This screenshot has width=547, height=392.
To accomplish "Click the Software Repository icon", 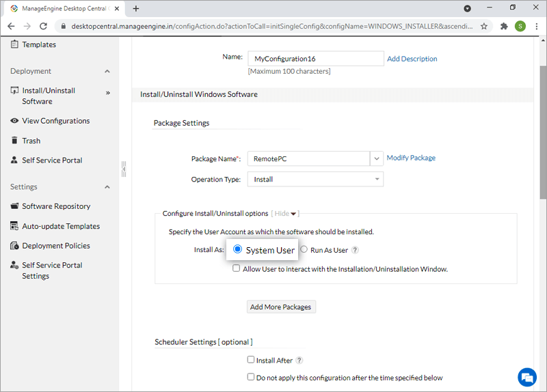I will point(14,206).
